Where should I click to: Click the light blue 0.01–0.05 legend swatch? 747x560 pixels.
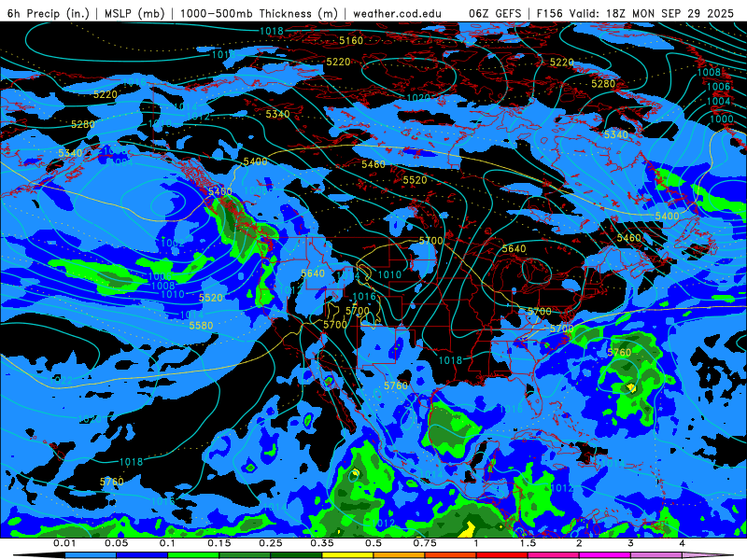[x=91, y=555]
